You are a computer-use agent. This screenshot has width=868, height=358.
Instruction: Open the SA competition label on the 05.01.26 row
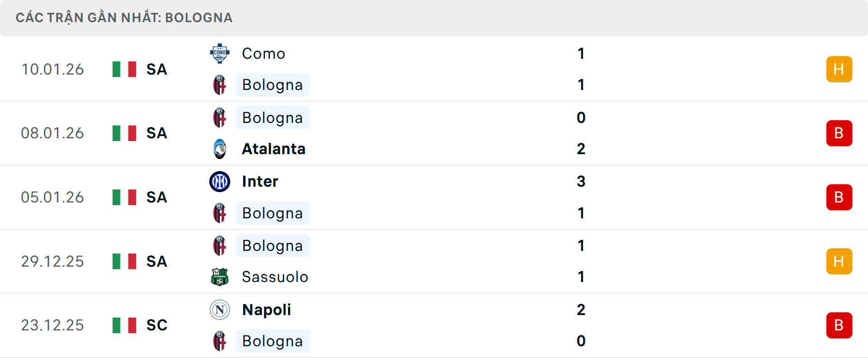tap(156, 197)
